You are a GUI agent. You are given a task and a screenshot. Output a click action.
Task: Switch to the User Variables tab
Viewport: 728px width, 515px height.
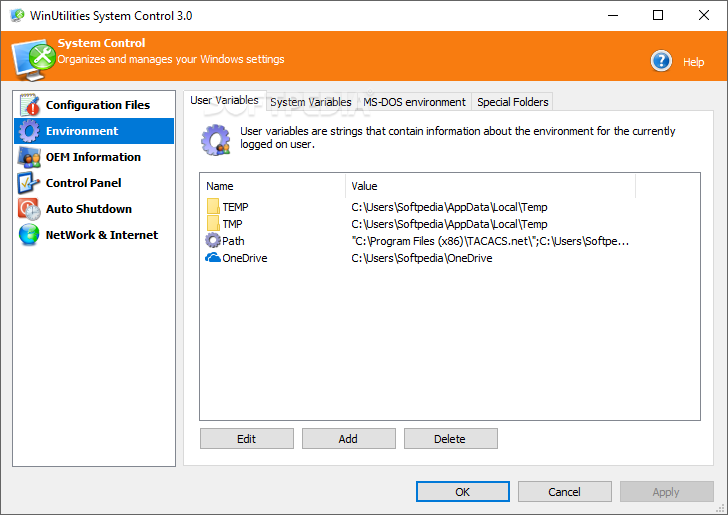pos(224,100)
